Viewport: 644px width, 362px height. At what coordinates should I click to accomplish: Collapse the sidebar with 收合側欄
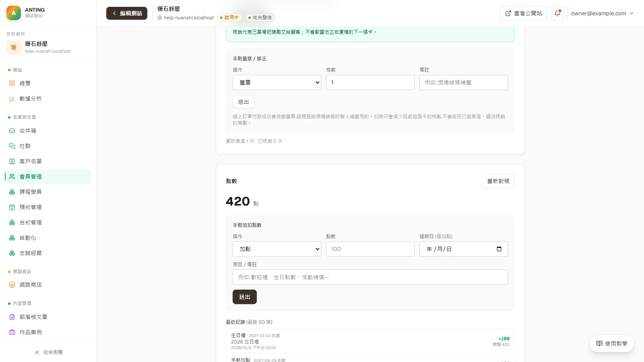(48, 352)
